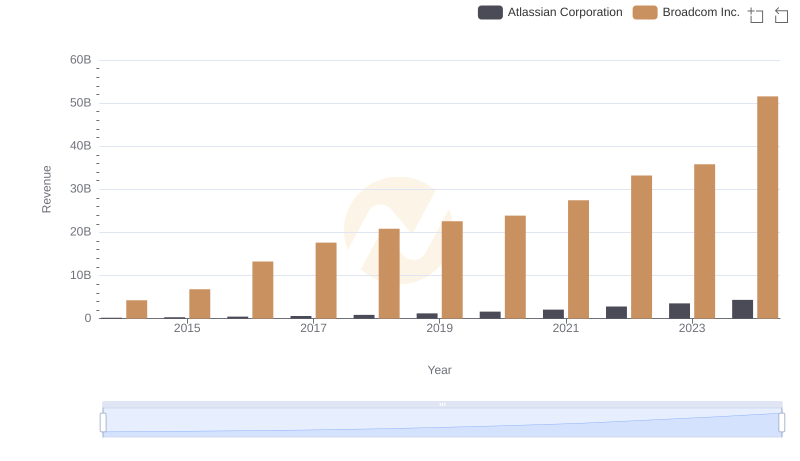Click the Atlassian bar for 2023
800x461 pixels.
679,311
